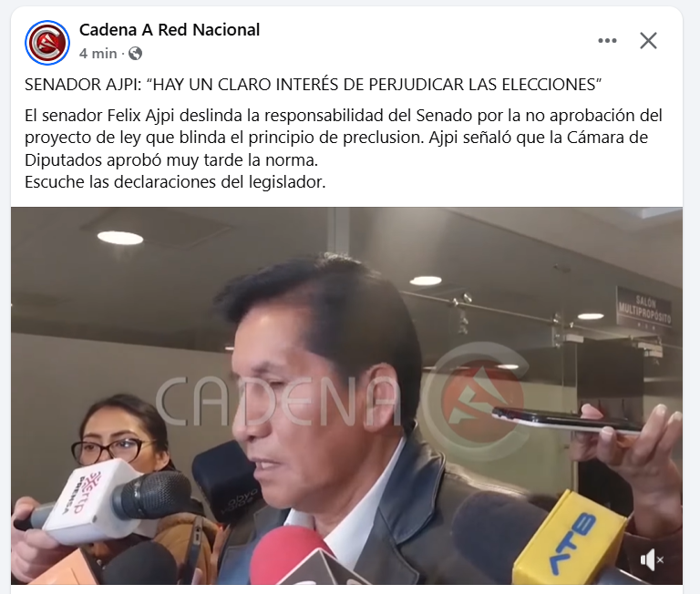This screenshot has width=700, height=594.
Task: Click the public globe privacy icon
Action: coord(135,54)
